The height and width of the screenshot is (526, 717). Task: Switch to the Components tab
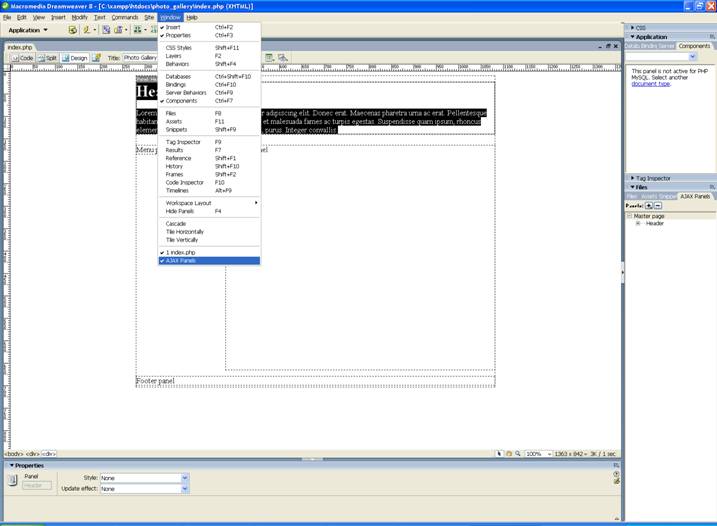tap(694, 46)
